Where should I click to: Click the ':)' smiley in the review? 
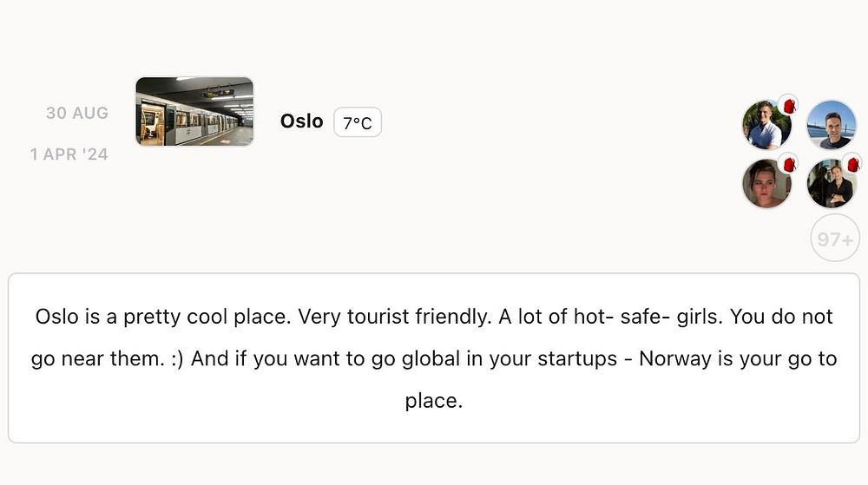coord(174,359)
